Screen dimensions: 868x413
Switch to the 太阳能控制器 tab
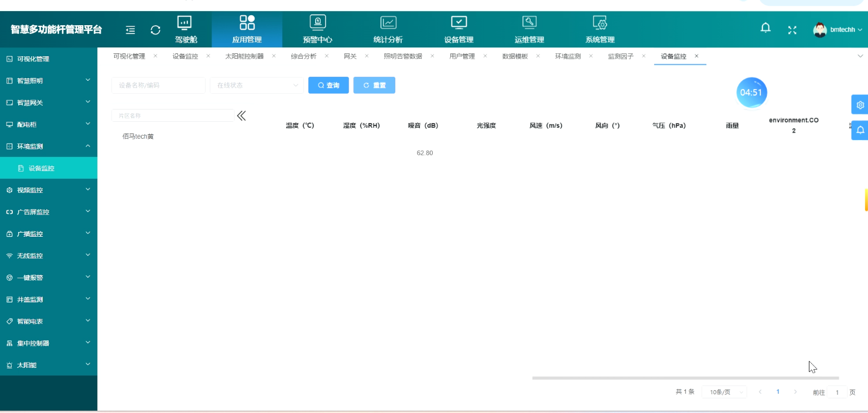click(x=244, y=56)
